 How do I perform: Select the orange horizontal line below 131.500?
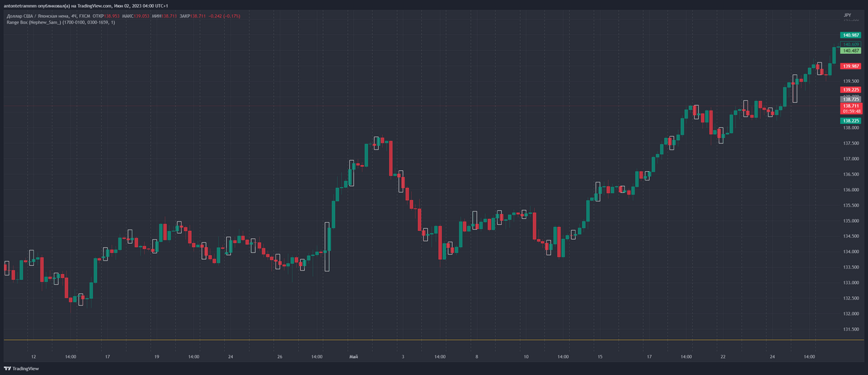[433, 340]
